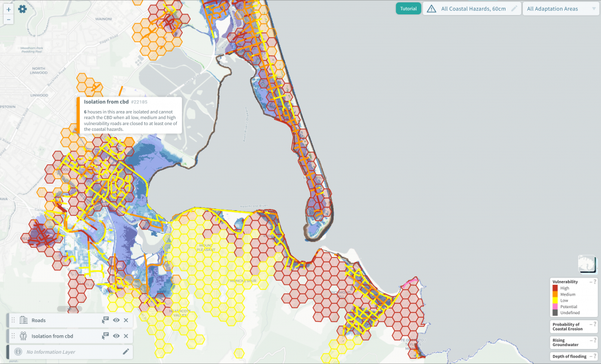The width and height of the screenshot is (601, 364).
Task: Expand the Depth of flooding legend
Action: point(590,356)
